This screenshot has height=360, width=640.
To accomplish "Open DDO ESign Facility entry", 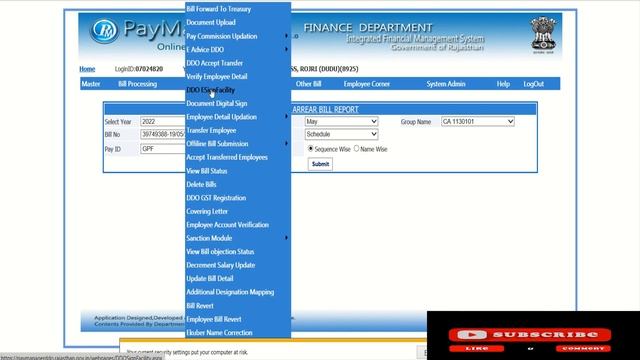I will pyautogui.click(x=210, y=90).
